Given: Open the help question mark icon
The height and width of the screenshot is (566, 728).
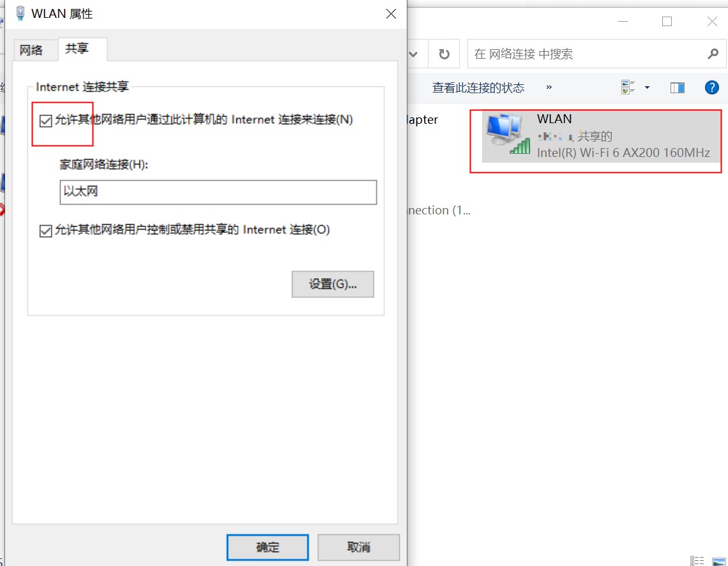Looking at the screenshot, I should pos(711,87).
